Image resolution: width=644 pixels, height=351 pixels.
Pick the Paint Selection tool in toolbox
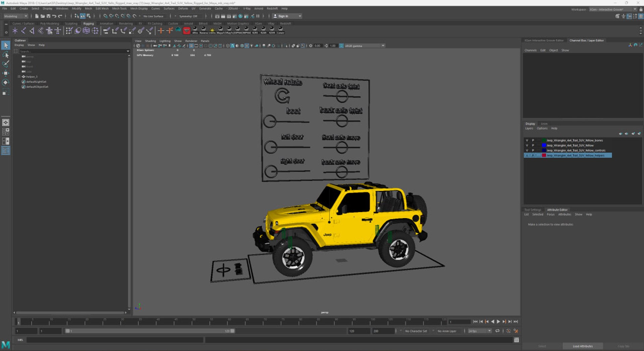click(6, 63)
